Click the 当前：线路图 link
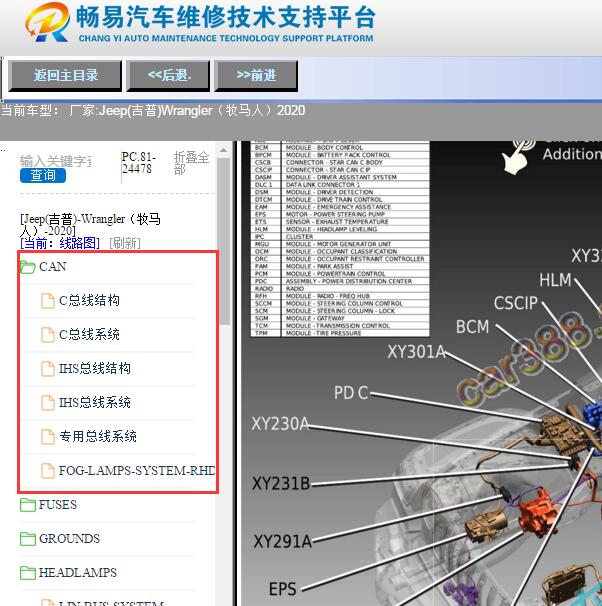602x606 pixels. [x=60, y=243]
